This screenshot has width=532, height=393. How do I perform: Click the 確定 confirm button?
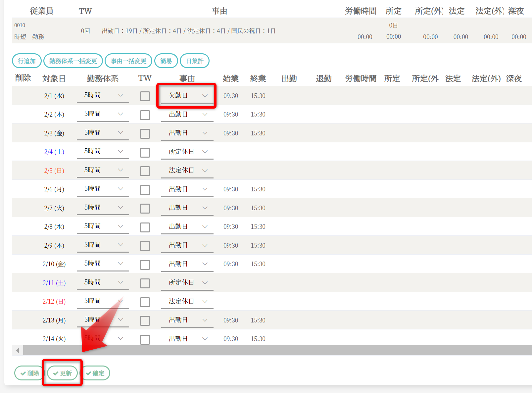(95, 373)
